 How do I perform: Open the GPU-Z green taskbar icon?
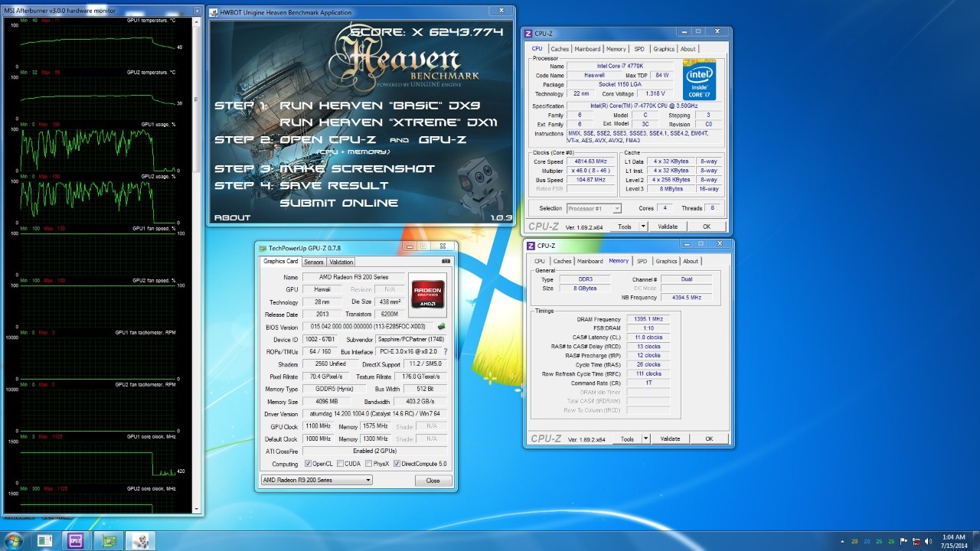[109, 541]
